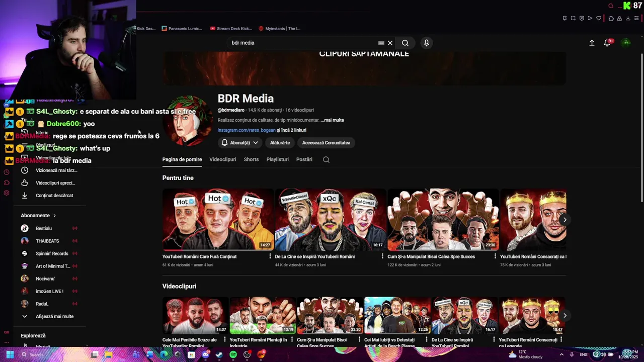Switch to the Videoclipuri tab
Viewport: 644px width, 362px height.
point(223,159)
